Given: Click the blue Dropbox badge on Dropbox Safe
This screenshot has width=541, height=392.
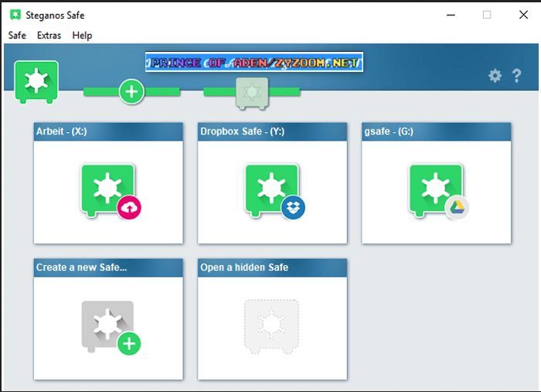Looking at the screenshot, I should (x=293, y=208).
